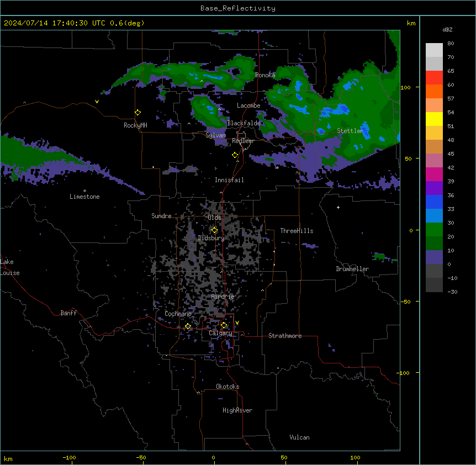
Task: Click the ThreeHills town label
Action: pyautogui.click(x=297, y=231)
